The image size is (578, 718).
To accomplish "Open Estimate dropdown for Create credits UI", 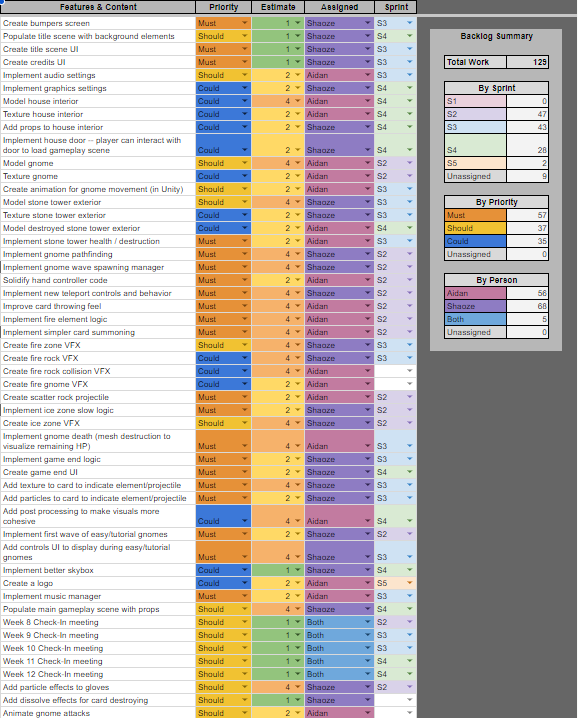I will (x=298, y=62).
